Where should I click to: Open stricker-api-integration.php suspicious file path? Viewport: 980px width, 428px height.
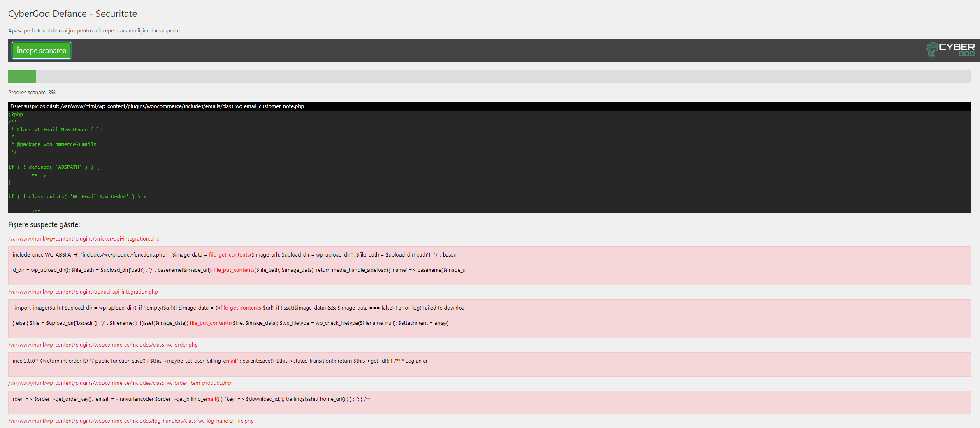(x=84, y=239)
